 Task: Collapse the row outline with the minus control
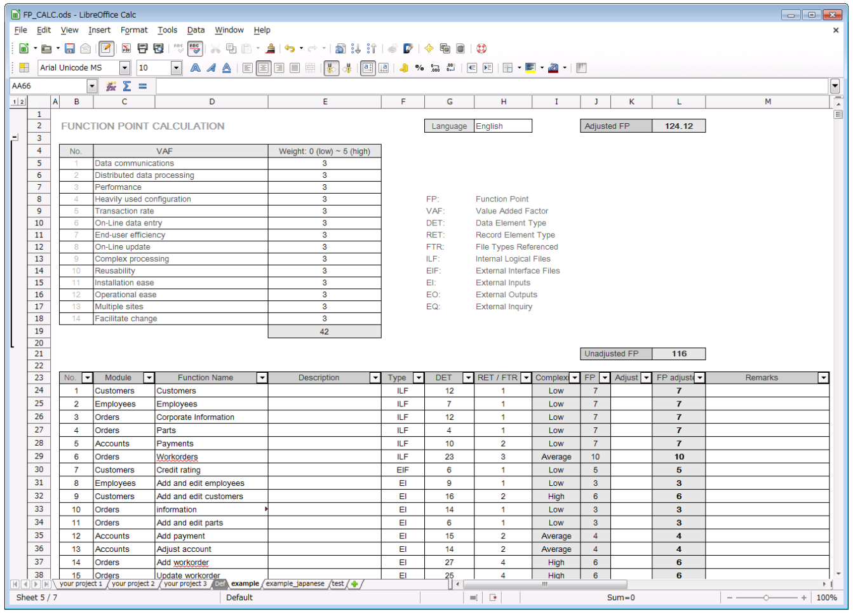pos(16,137)
